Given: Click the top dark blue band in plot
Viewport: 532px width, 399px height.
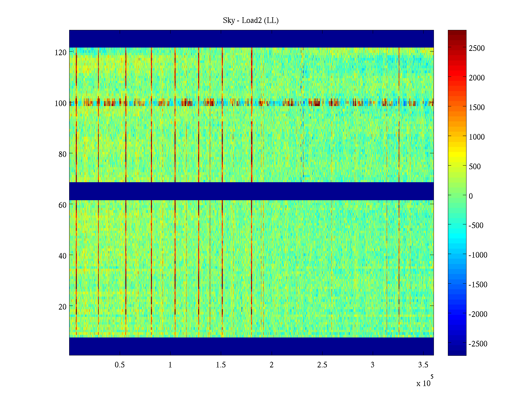Looking at the screenshot, I should 251,39.
